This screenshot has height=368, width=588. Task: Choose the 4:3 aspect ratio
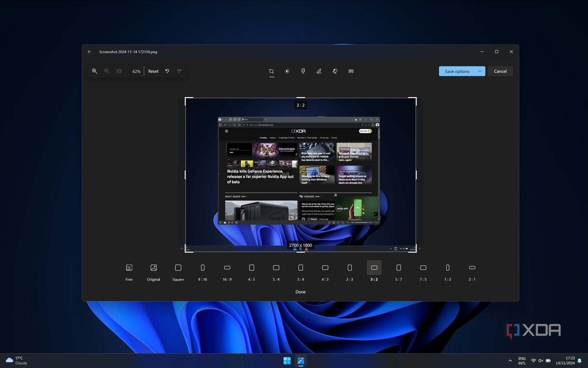[325, 273]
